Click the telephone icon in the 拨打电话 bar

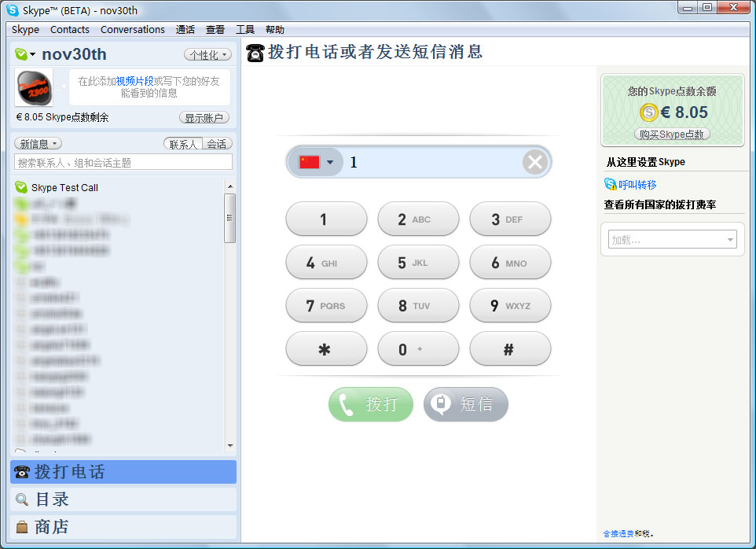click(x=22, y=472)
